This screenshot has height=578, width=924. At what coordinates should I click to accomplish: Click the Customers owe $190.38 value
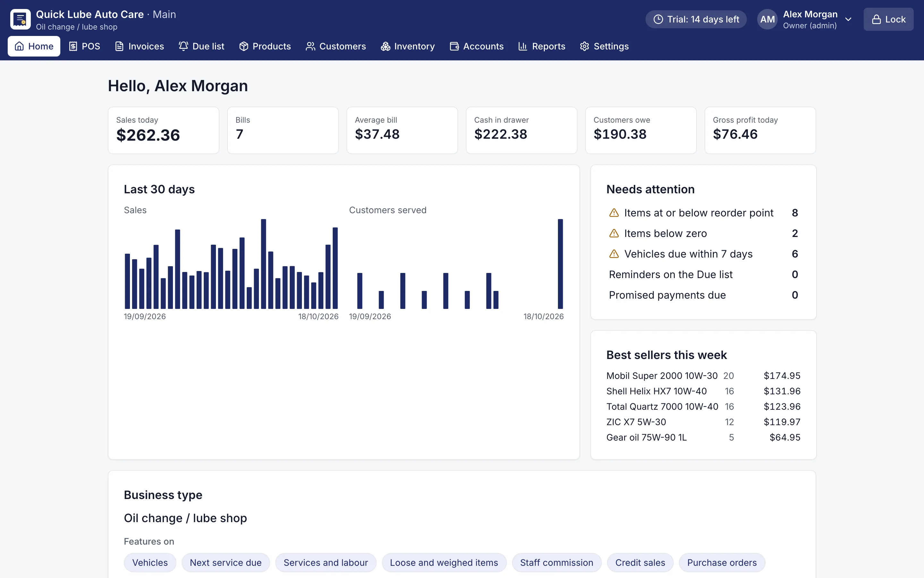[x=620, y=134]
